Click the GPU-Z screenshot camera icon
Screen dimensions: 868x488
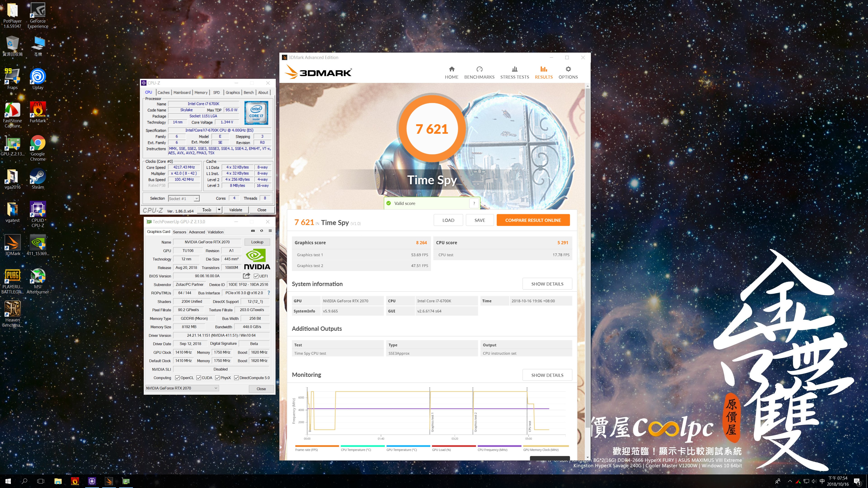[x=253, y=231]
